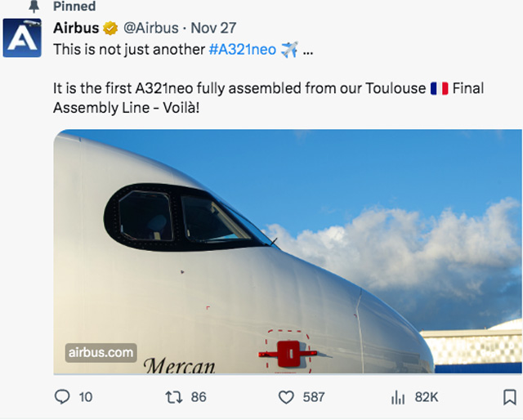Click the airbus.com label on the image
The height and width of the screenshot is (420, 523).
(x=101, y=352)
